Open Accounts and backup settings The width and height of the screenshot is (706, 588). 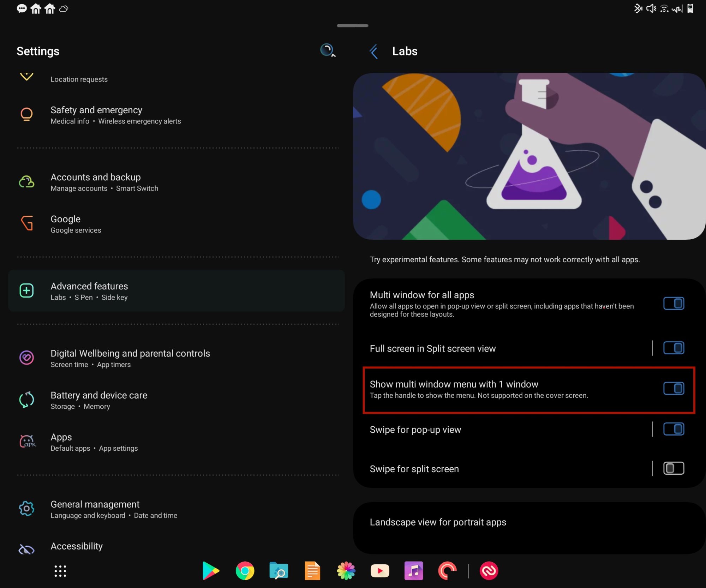pyautogui.click(x=176, y=182)
